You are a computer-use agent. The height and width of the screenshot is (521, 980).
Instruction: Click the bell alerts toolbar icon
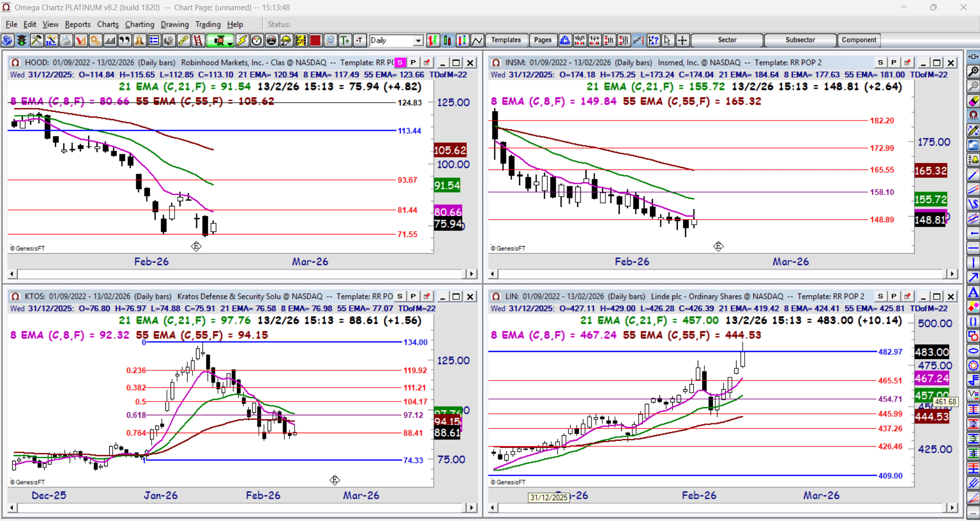139,40
